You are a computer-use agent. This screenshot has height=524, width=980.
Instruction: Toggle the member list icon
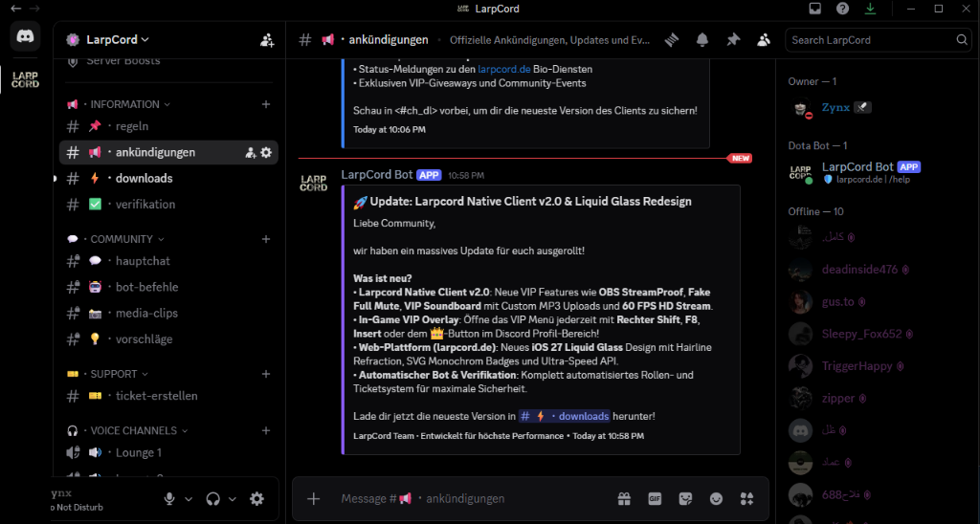764,40
